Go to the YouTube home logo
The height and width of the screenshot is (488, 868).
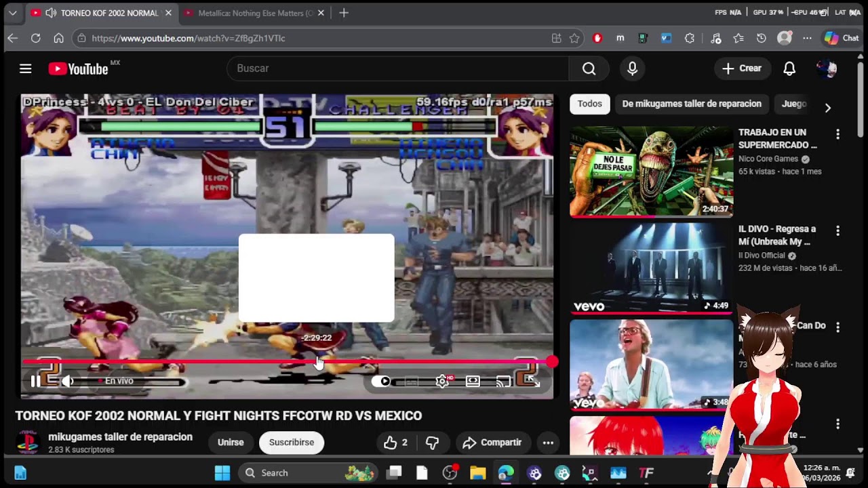pyautogui.click(x=78, y=68)
